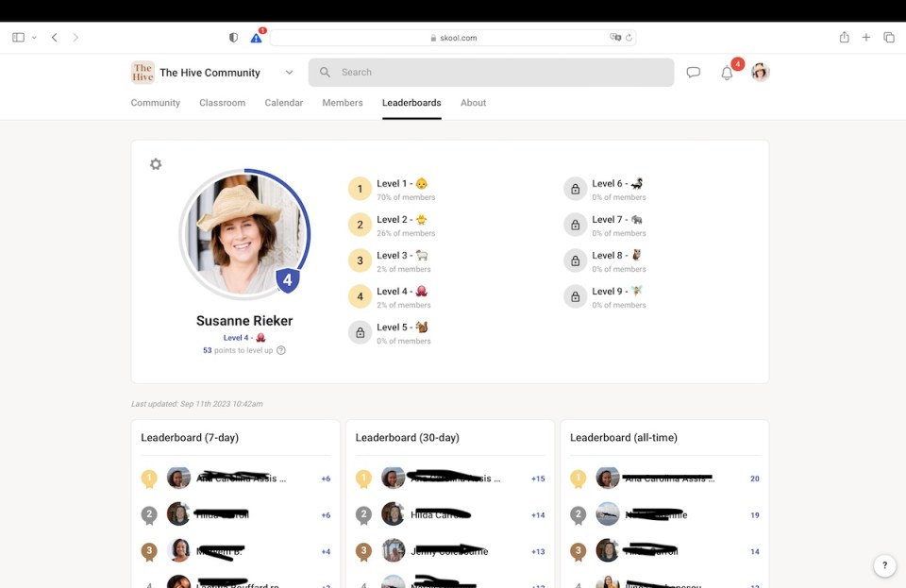Open leaderboard settings gear icon
Viewport: 906px width, 588px height.
point(156,164)
